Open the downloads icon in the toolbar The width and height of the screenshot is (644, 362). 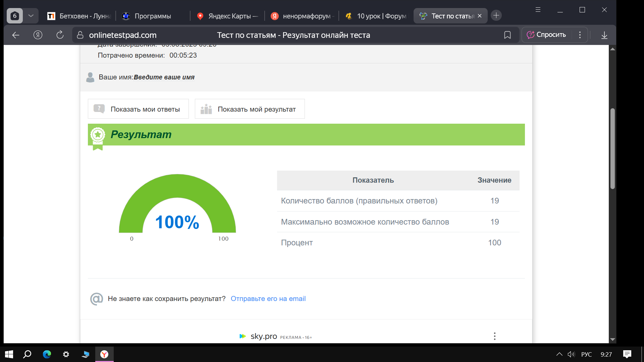point(604,35)
